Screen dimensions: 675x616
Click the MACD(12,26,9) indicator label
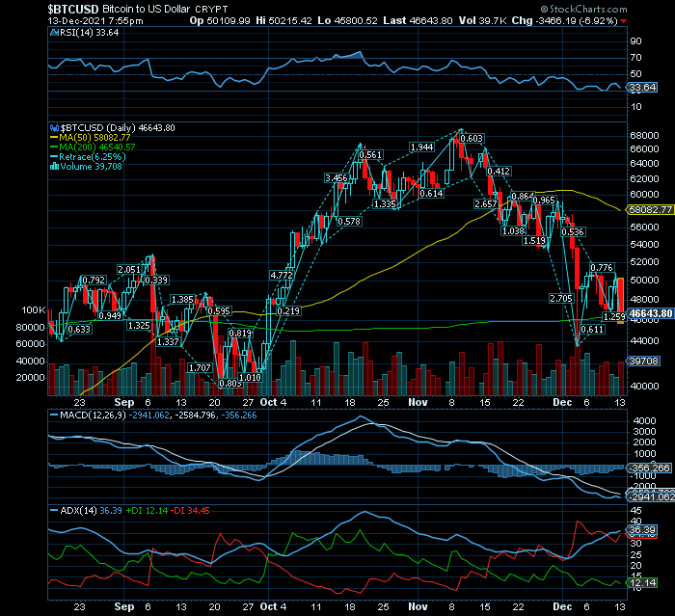click(93, 415)
